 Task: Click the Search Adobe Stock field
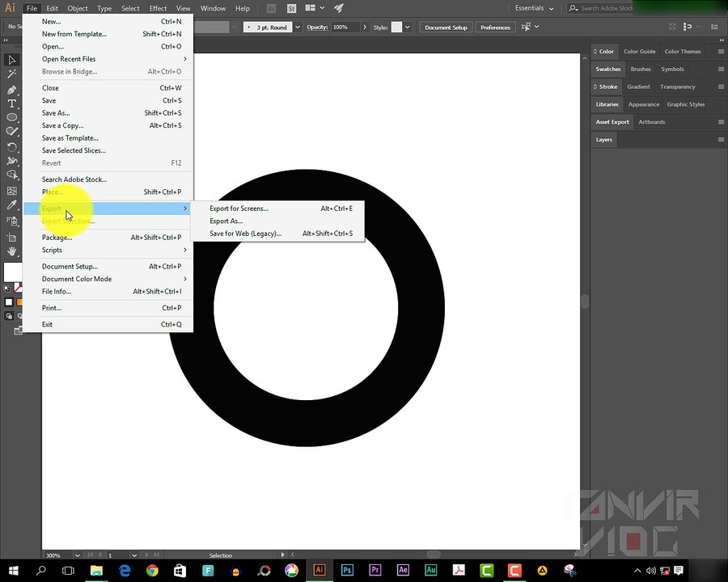coord(601,8)
